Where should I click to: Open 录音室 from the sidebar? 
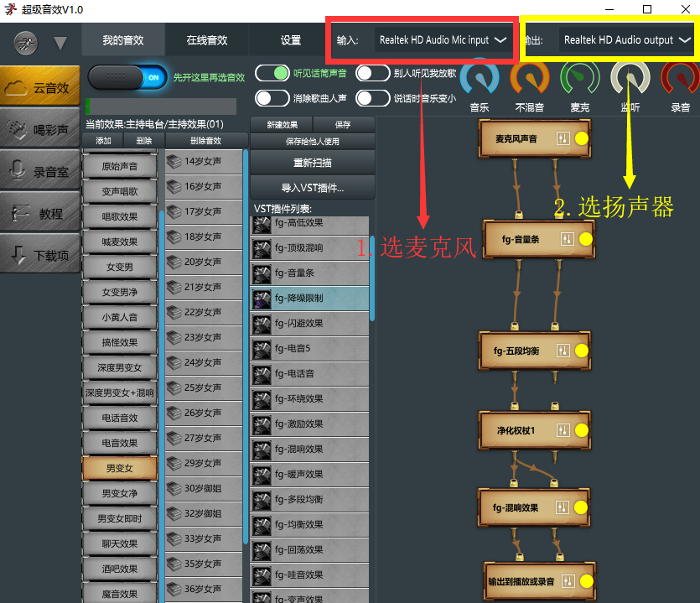[40, 170]
